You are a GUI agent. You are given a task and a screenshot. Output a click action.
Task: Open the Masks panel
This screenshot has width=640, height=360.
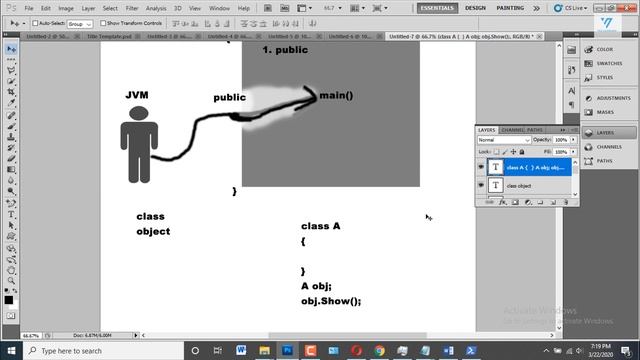(x=609, y=112)
